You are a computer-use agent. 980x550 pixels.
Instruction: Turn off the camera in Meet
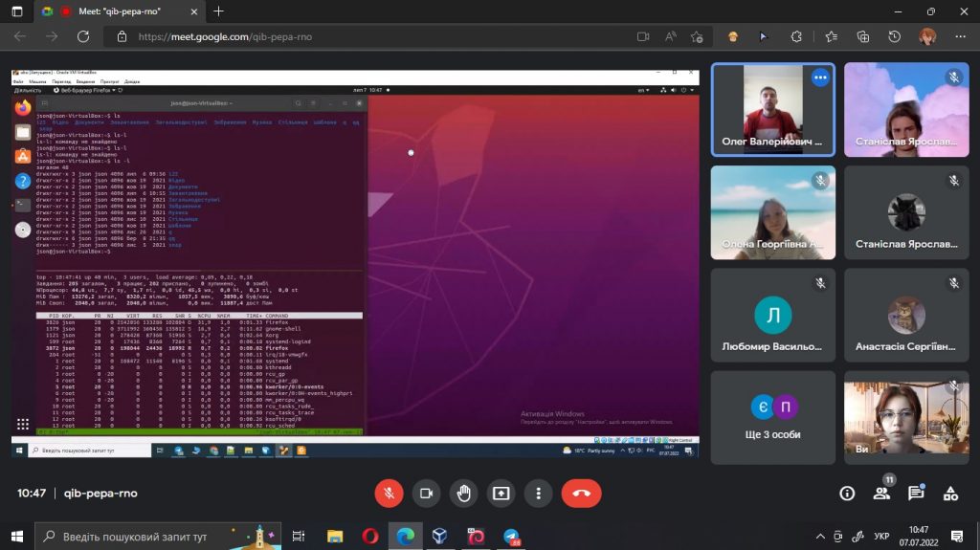tap(426, 494)
